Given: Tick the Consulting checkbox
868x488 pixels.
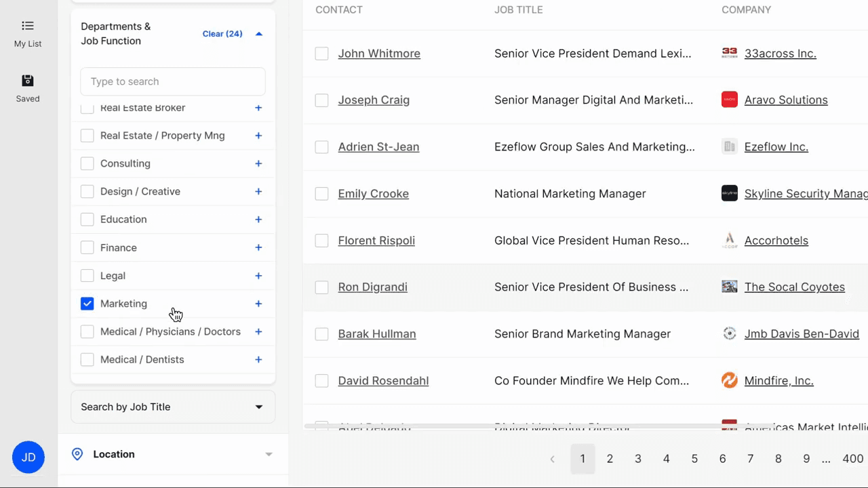Looking at the screenshot, I should pos(87,163).
